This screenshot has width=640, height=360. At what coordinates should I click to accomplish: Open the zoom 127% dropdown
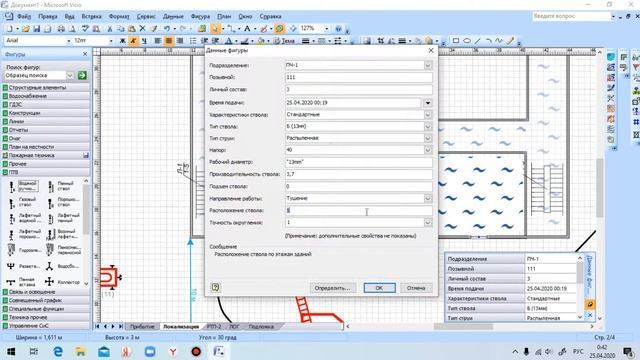(x=326, y=29)
